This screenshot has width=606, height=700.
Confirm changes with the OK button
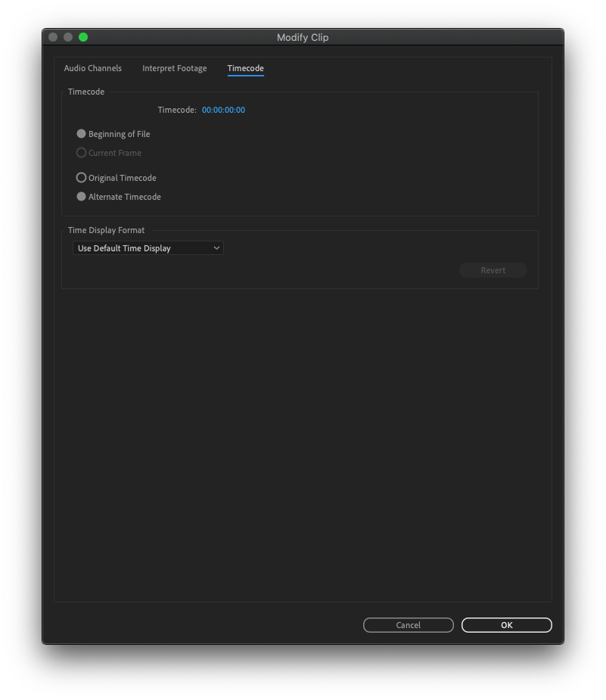[506, 625]
